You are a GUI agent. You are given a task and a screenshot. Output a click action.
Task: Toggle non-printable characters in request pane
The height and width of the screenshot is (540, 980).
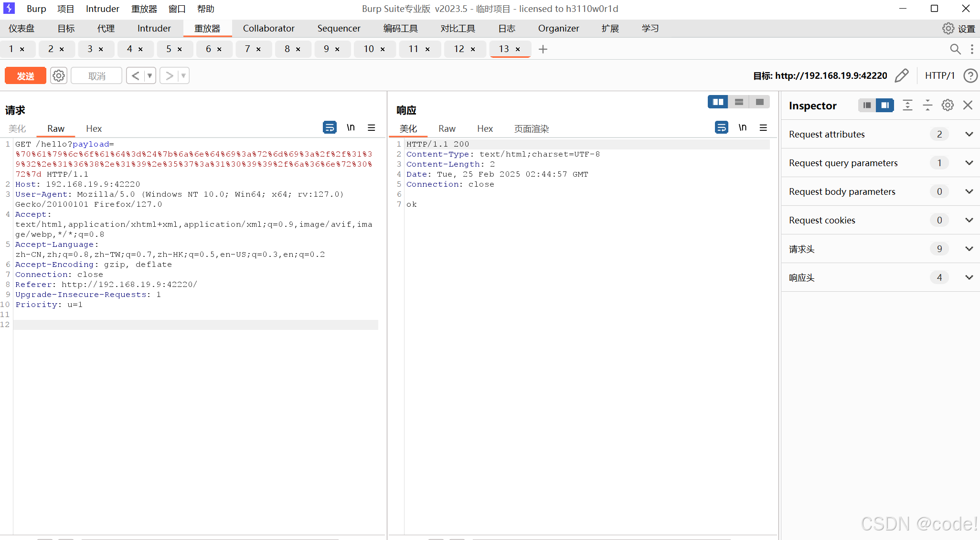pos(351,127)
